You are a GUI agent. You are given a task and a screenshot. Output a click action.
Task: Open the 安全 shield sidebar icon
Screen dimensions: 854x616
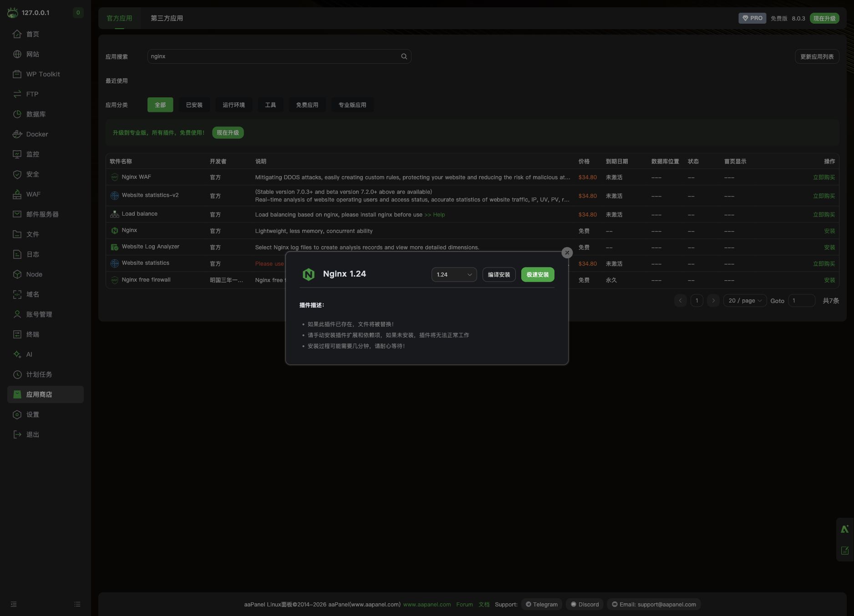click(x=17, y=174)
